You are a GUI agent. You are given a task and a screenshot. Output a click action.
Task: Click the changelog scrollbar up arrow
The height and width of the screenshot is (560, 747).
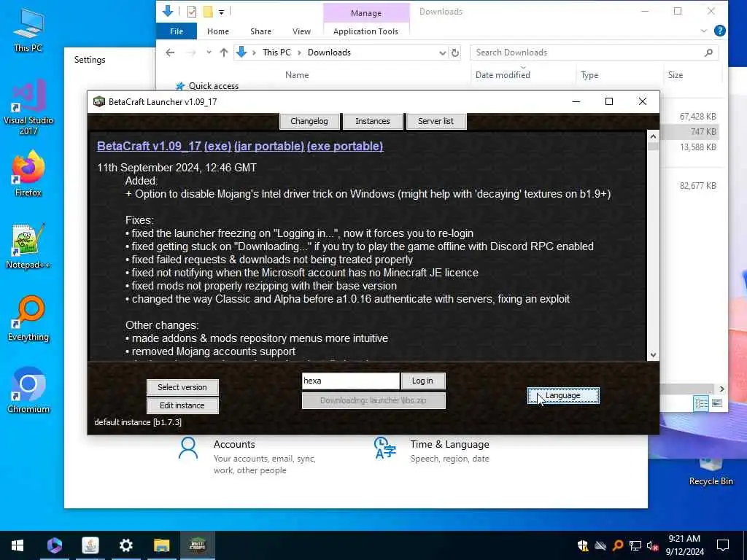point(653,136)
